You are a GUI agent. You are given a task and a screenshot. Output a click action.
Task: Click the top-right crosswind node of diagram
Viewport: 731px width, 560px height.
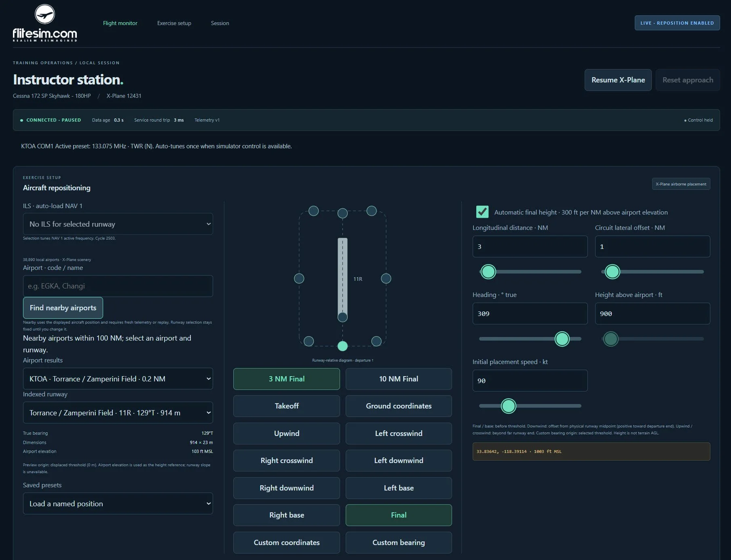pos(372,211)
